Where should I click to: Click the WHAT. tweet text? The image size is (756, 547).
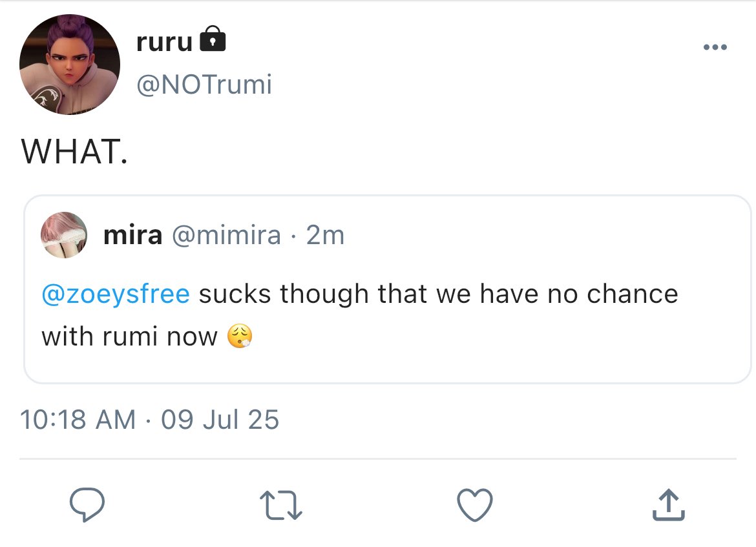75,151
